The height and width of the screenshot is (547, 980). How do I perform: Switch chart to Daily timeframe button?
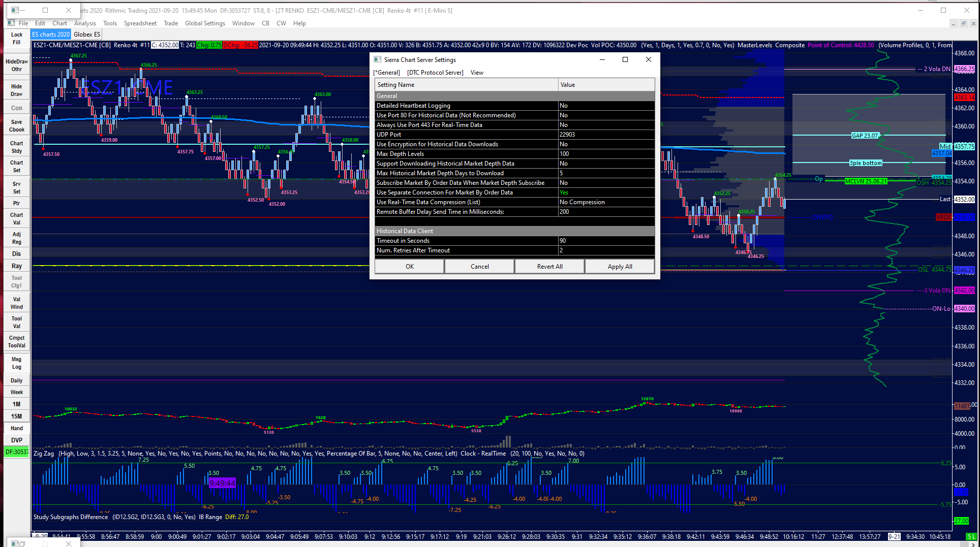tap(17, 380)
